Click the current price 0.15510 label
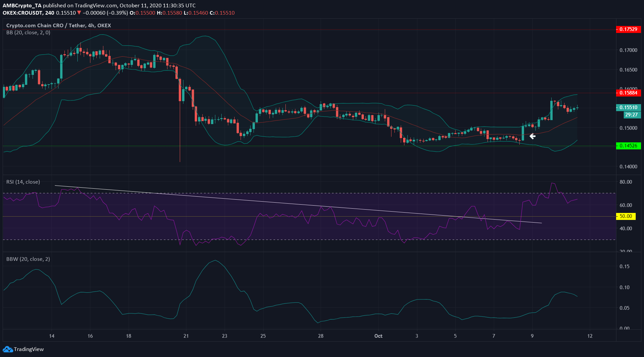 click(x=628, y=107)
